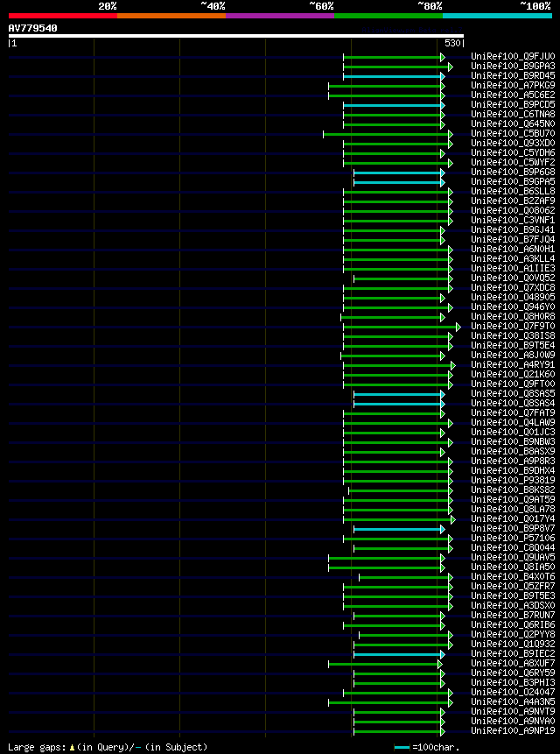Select the UniRef100_B9P8V7 label

(x=513, y=528)
